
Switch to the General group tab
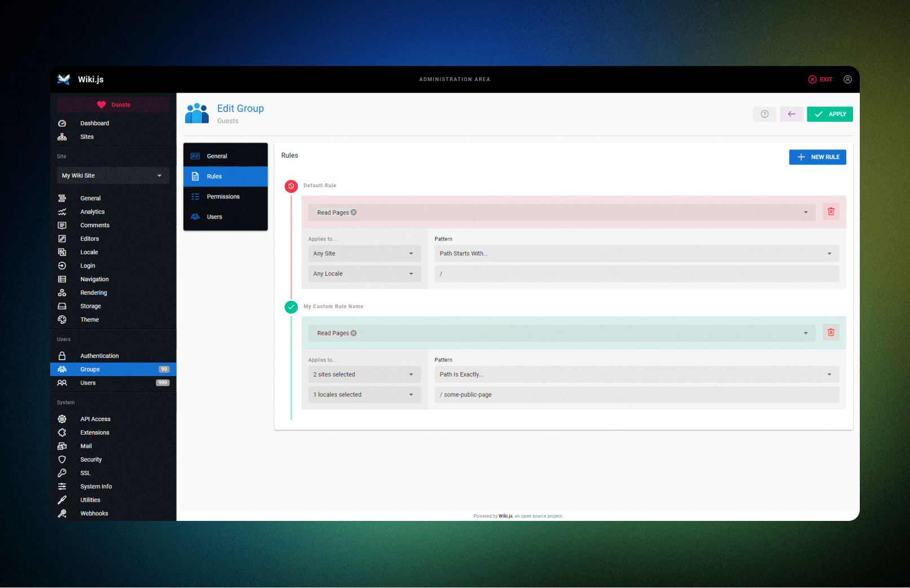click(x=226, y=156)
